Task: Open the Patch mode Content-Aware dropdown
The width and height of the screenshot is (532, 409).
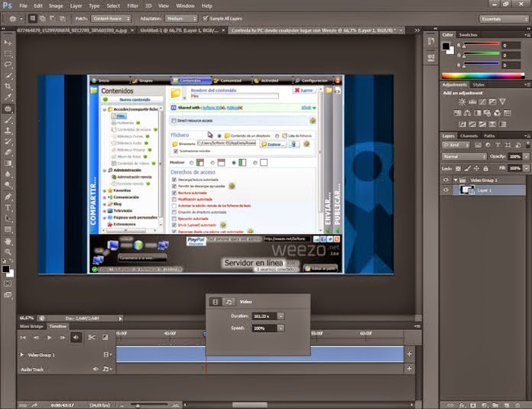Action: pyautogui.click(x=111, y=18)
